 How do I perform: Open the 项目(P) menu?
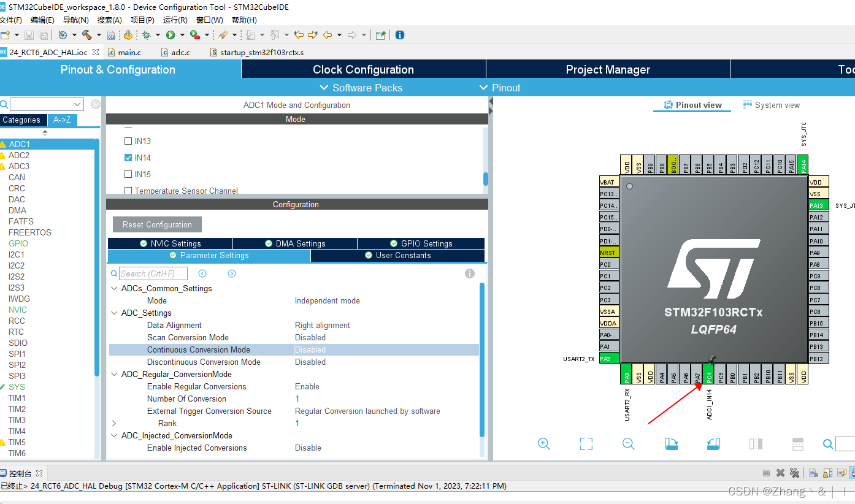[142, 20]
